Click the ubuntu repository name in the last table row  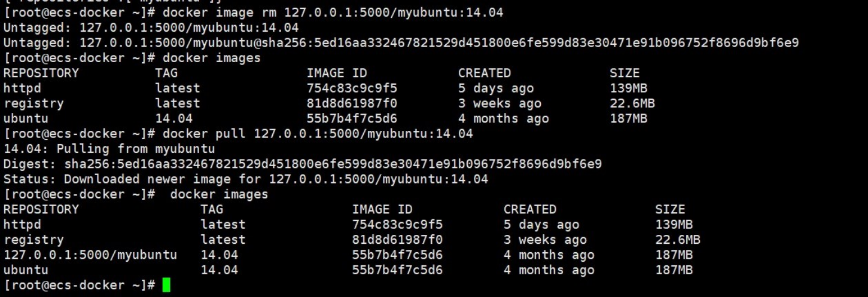[x=26, y=270]
